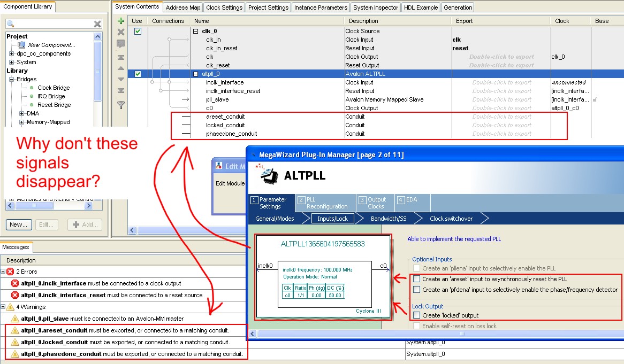Viewport: 624px width, 364px height.
Task: Expand the dpc_cc_components node
Action: click(x=11, y=53)
